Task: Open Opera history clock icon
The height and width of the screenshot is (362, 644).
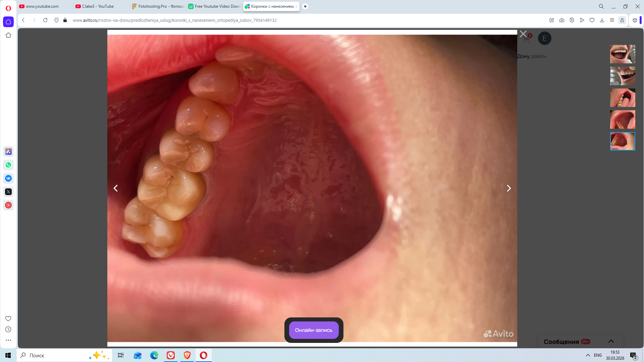Action: (x=8, y=329)
